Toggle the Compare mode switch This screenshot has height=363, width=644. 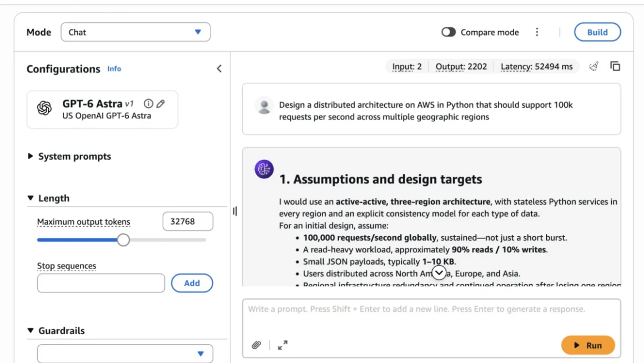tap(448, 32)
